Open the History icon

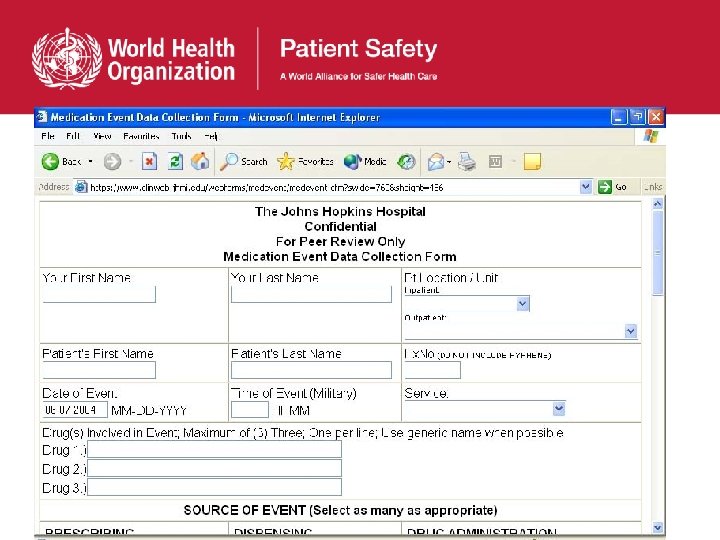pyautogui.click(x=406, y=162)
